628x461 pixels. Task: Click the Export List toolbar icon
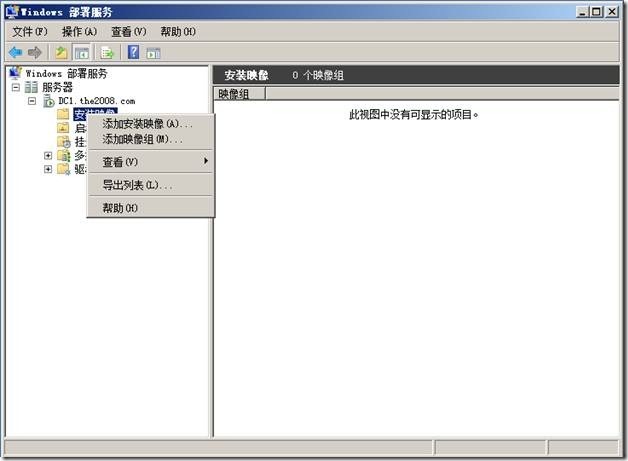click(107, 52)
